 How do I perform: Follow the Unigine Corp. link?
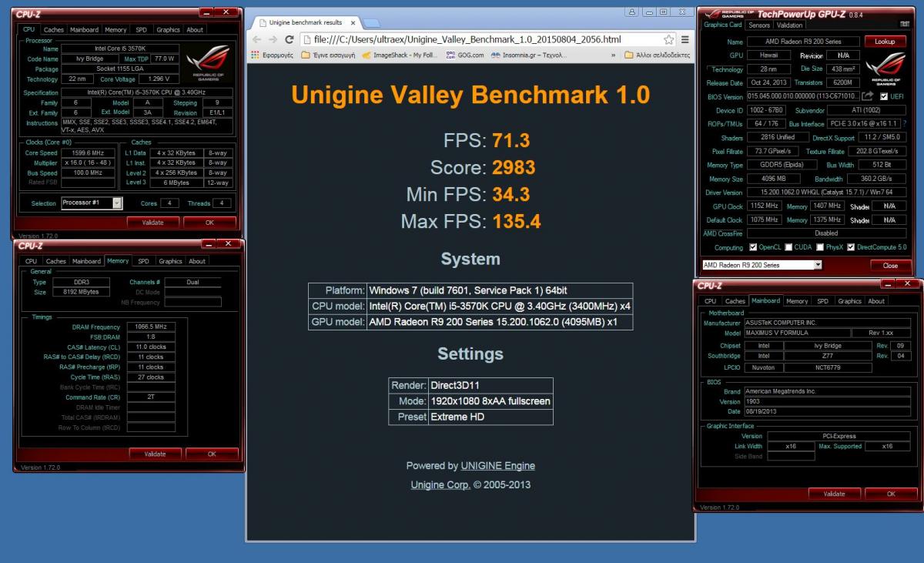(440, 485)
